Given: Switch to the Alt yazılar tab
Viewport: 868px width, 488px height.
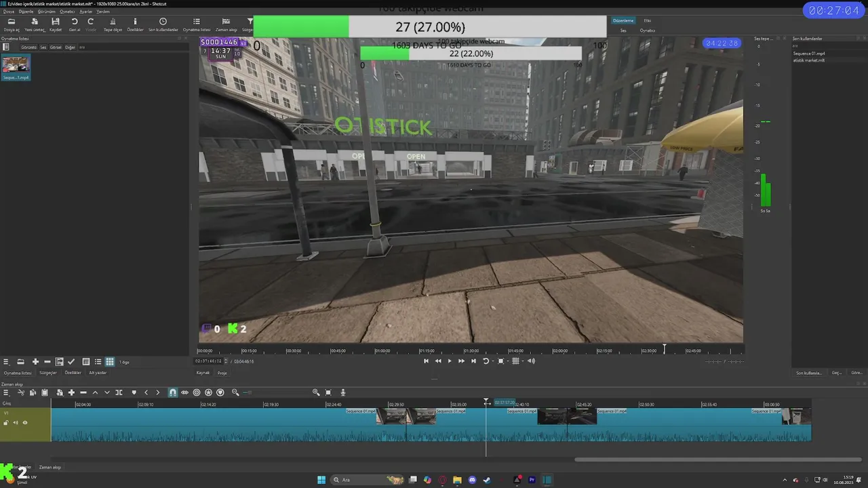Looking at the screenshot, I should coord(98,373).
